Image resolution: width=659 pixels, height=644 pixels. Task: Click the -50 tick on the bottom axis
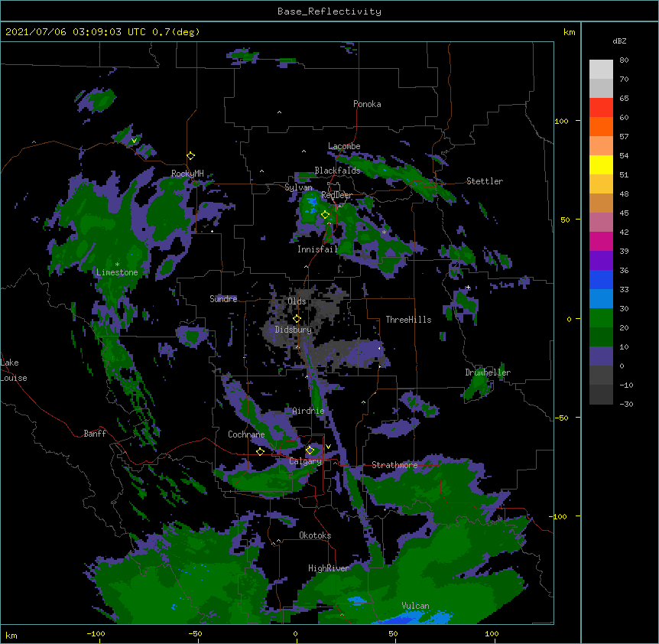(195, 634)
